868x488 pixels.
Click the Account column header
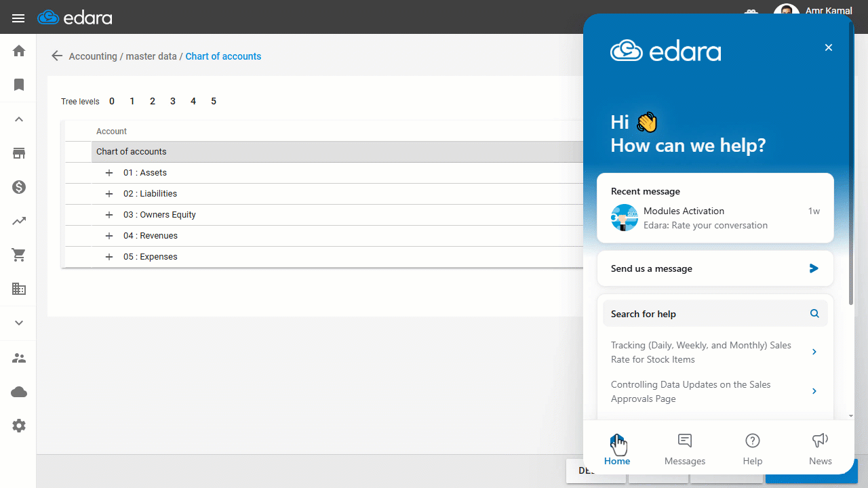coord(111,131)
